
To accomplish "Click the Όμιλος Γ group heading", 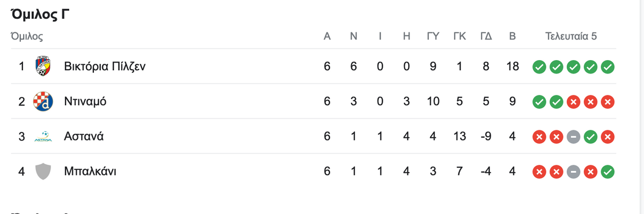I will pos(41,14).
